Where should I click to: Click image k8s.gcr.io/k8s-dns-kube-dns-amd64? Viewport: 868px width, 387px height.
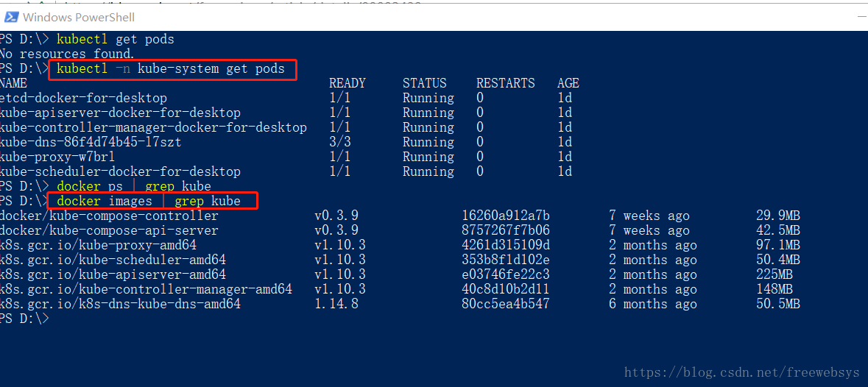click(x=120, y=304)
